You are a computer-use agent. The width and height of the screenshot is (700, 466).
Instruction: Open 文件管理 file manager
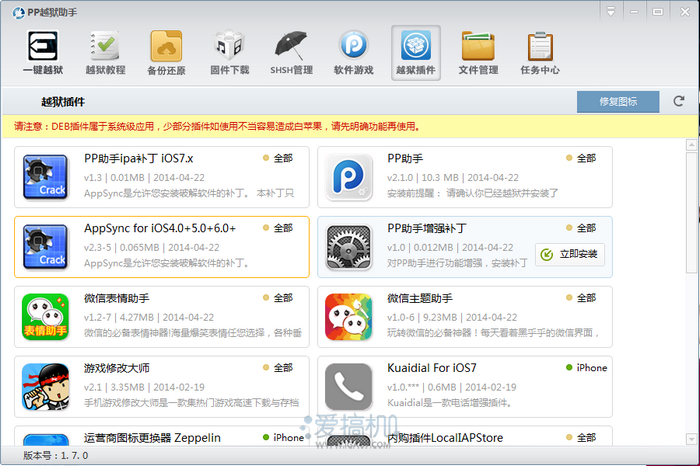tap(478, 53)
